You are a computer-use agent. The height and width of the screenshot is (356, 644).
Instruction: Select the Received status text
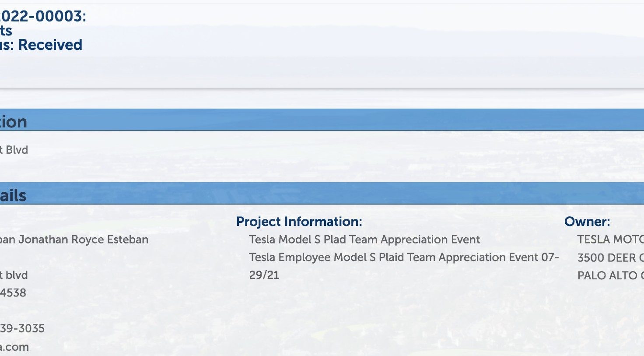[50, 45]
